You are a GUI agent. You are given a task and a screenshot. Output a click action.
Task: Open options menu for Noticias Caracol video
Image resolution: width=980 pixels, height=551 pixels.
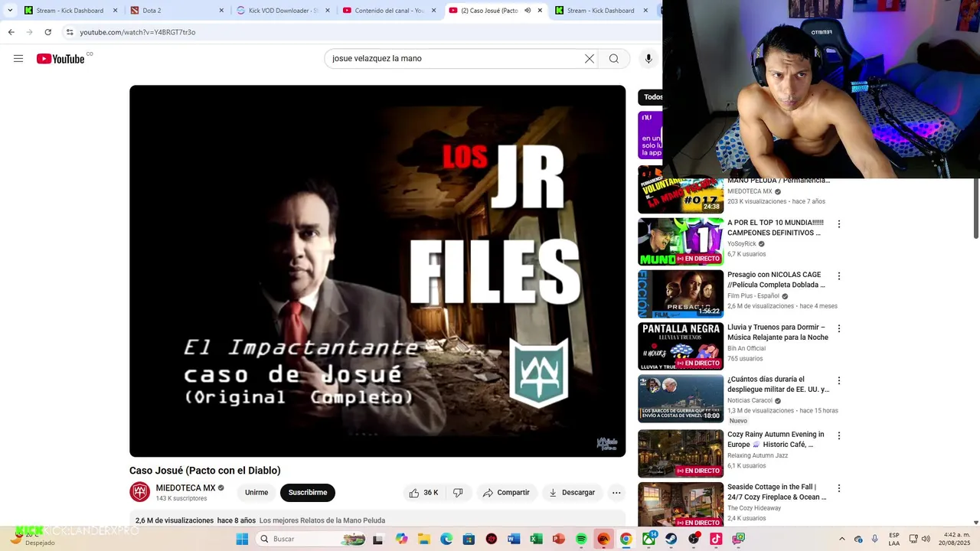(839, 380)
